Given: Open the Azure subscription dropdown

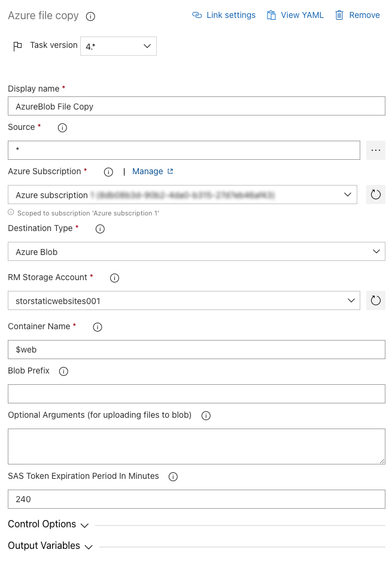Looking at the screenshot, I should tap(183, 195).
